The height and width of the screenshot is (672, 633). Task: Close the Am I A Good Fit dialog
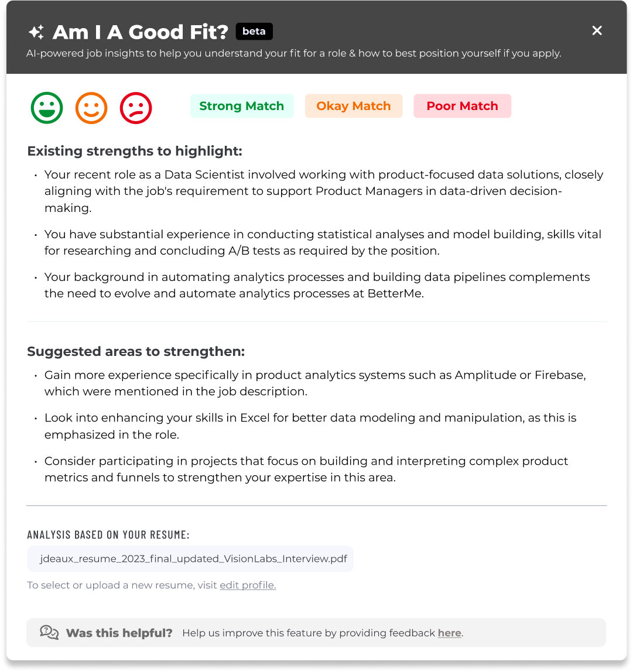click(597, 30)
